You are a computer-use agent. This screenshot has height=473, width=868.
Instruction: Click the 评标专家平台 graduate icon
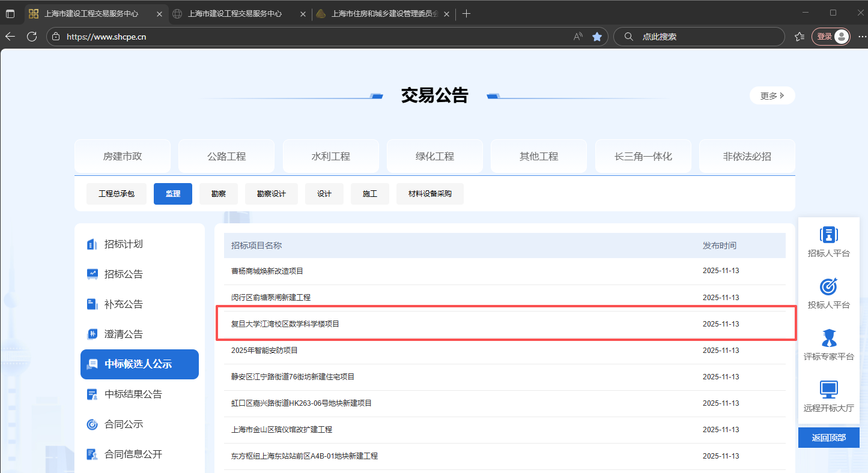tap(828, 339)
